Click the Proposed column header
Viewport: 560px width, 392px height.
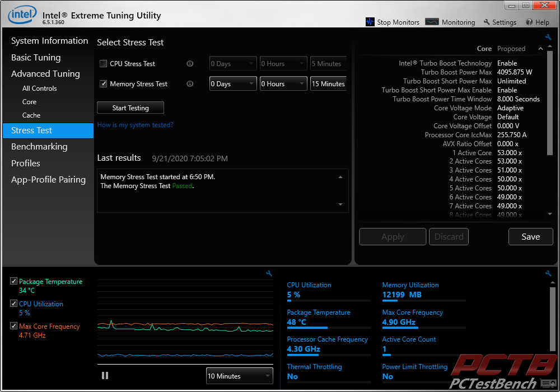511,49
